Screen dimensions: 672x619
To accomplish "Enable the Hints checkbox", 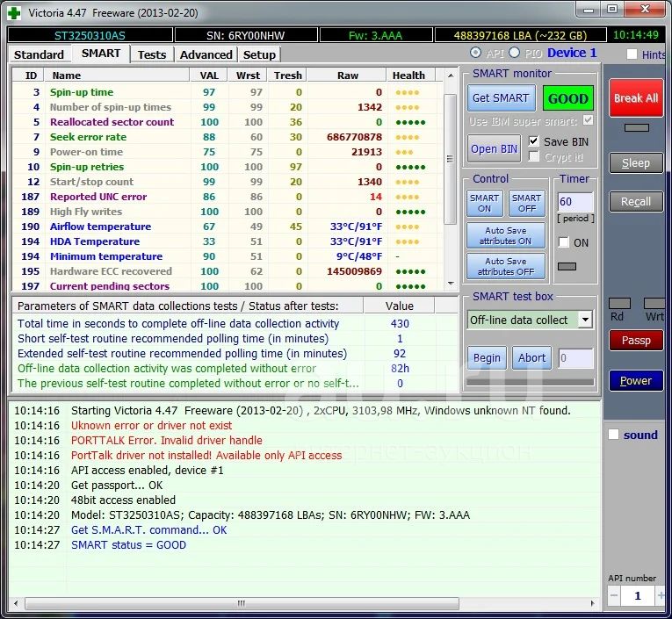I will pyautogui.click(x=632, y=54).
